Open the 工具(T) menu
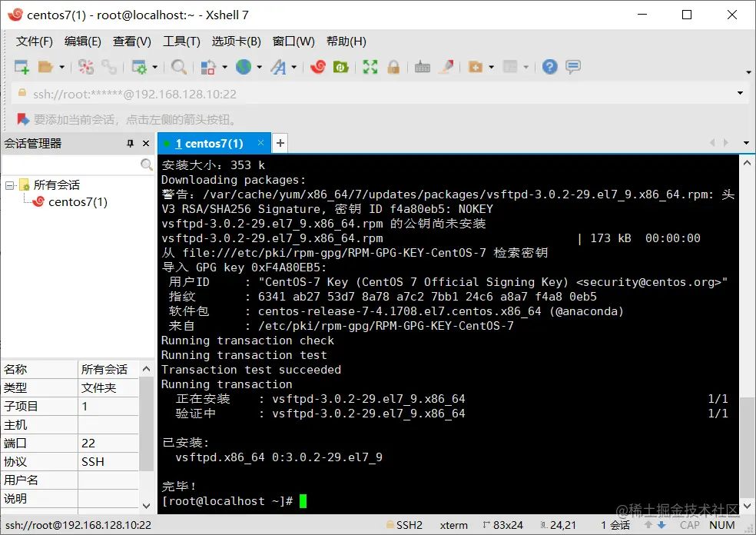The width and height of the screenshot is (756, 535). click(x=182, y=42)
